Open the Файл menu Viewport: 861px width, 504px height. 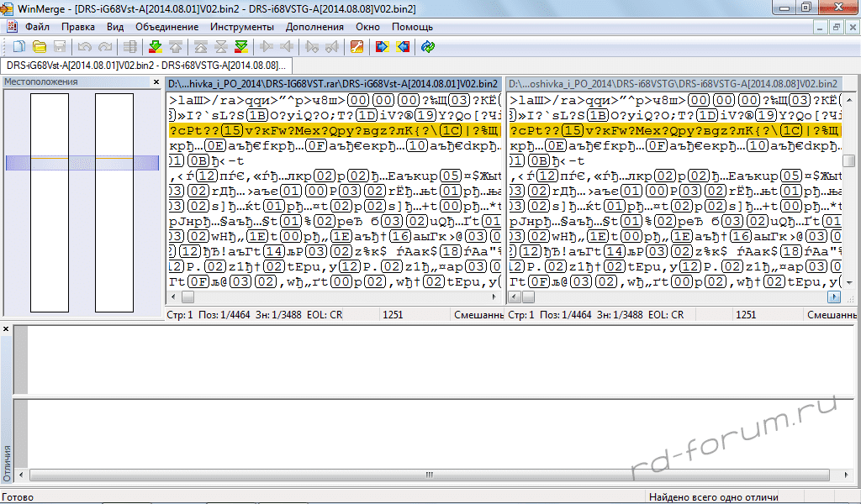click(37, 27)
